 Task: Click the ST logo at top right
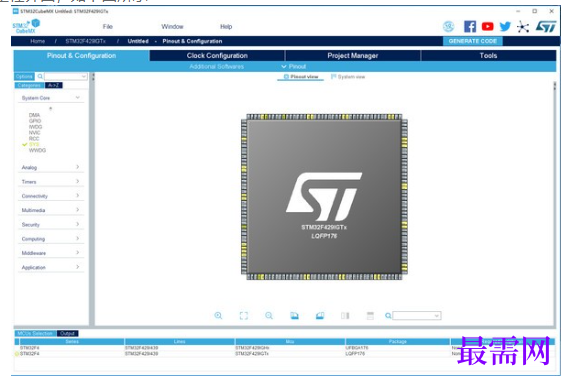(546, 26)
